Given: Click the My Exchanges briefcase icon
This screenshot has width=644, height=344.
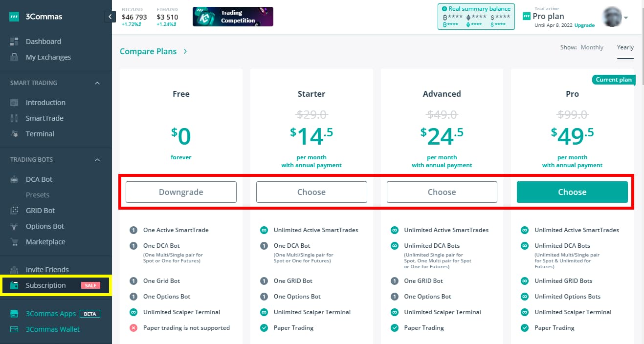Looking at the screenshot, I should point(14,57).
